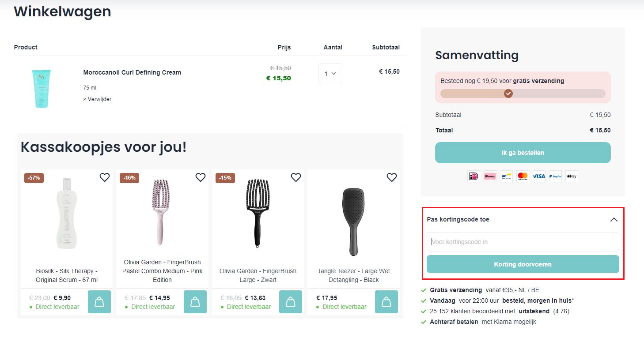The width and height of the screenshot is (644, 338).
Task: Select the PayPal payment option
Action: [x=555, y=176]
